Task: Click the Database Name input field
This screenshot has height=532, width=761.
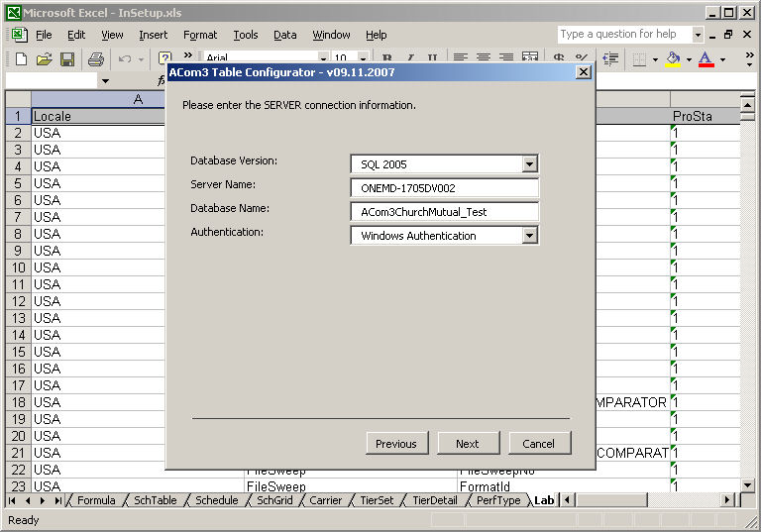Action: 444,212
